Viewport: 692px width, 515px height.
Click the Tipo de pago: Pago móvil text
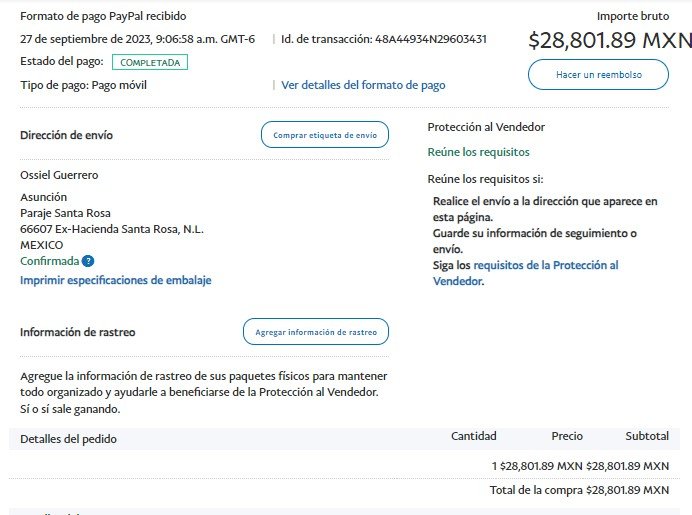(x=84, y=85)
